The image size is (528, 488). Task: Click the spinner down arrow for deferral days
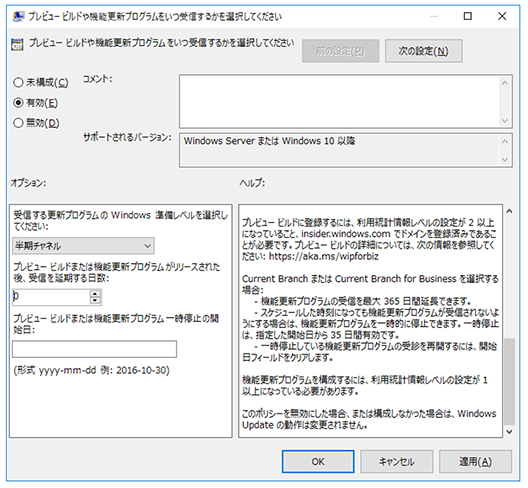[95, 300]
